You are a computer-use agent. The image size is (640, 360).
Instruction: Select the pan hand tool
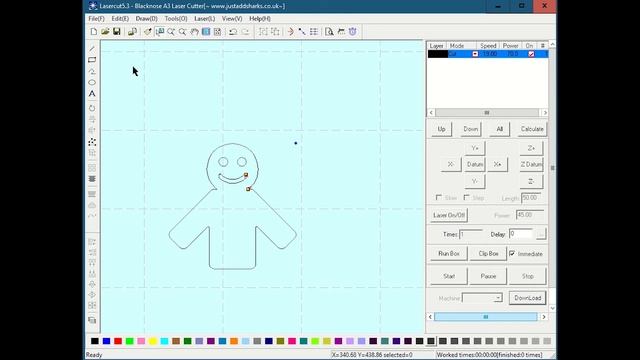194,32
